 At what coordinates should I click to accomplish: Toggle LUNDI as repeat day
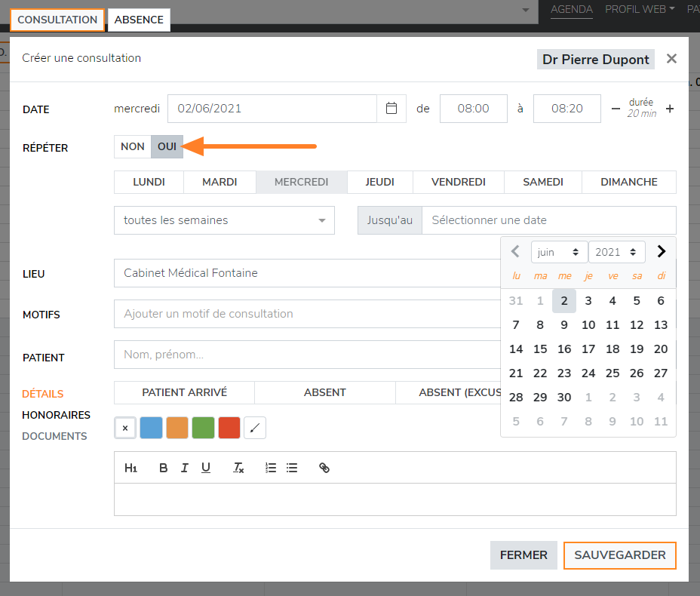pyautogui.click(x=149, y=182)
